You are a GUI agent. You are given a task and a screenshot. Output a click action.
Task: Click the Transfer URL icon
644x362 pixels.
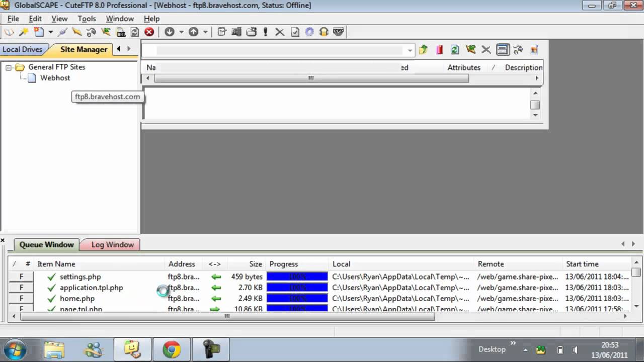(x=121, y=32)
